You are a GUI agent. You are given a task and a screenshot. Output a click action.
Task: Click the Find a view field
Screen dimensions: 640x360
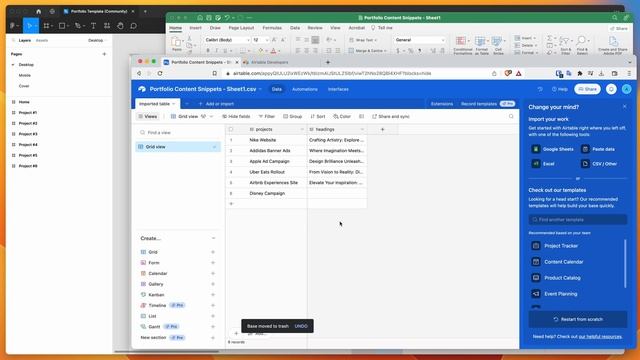(x=178, y=133)
